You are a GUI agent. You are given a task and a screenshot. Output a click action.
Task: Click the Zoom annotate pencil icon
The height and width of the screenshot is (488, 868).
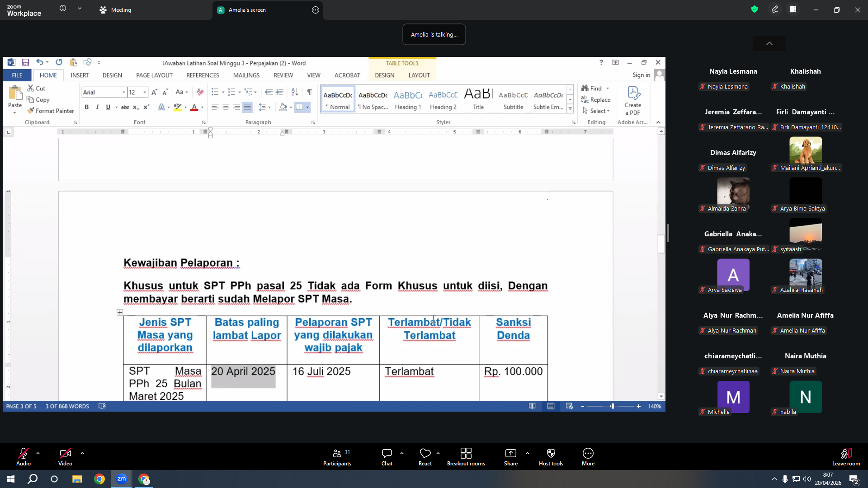coord(775,9)
